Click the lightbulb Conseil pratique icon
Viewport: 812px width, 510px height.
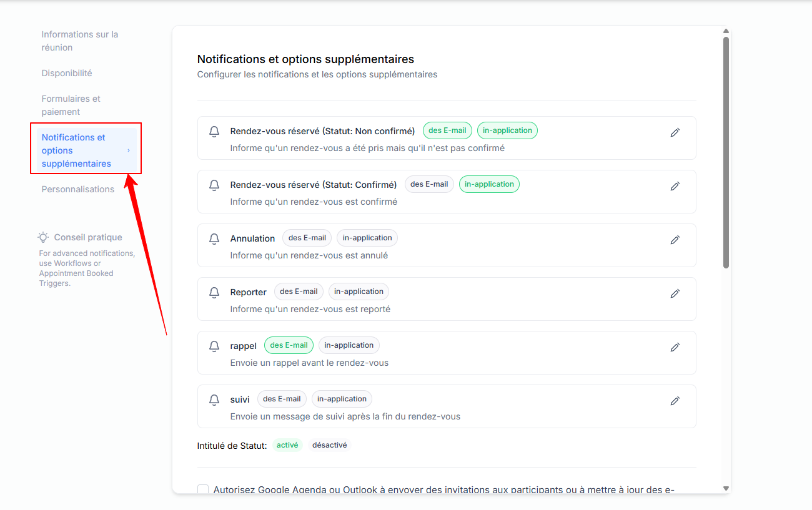tap(43, 237)
